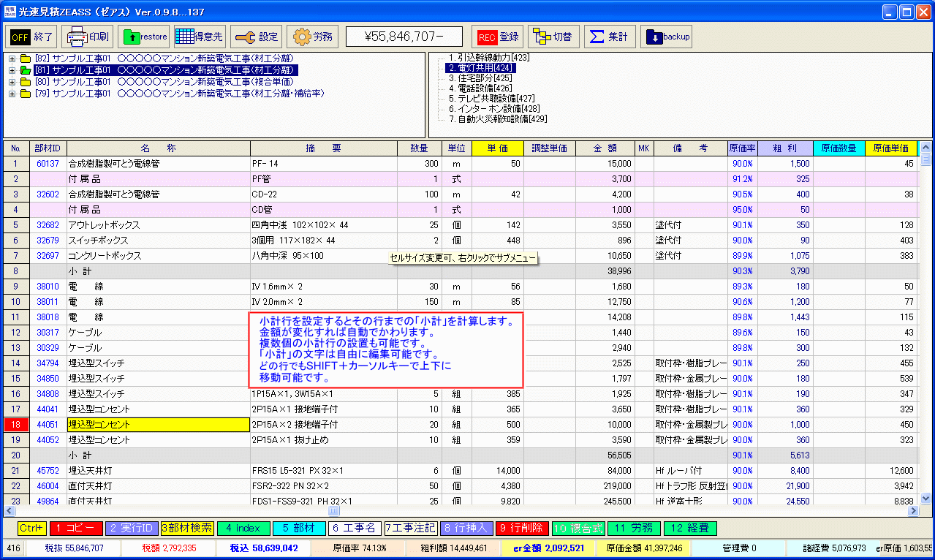Select 7. 自動火災報知設備[429] section
The image size is (935, 560).
(x=497, y=118)
